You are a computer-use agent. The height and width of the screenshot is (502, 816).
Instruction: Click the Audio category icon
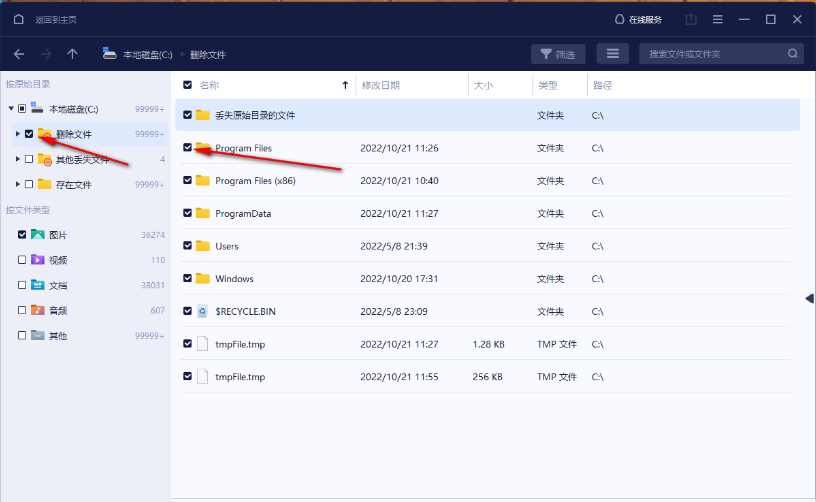[x=37, y=310]
